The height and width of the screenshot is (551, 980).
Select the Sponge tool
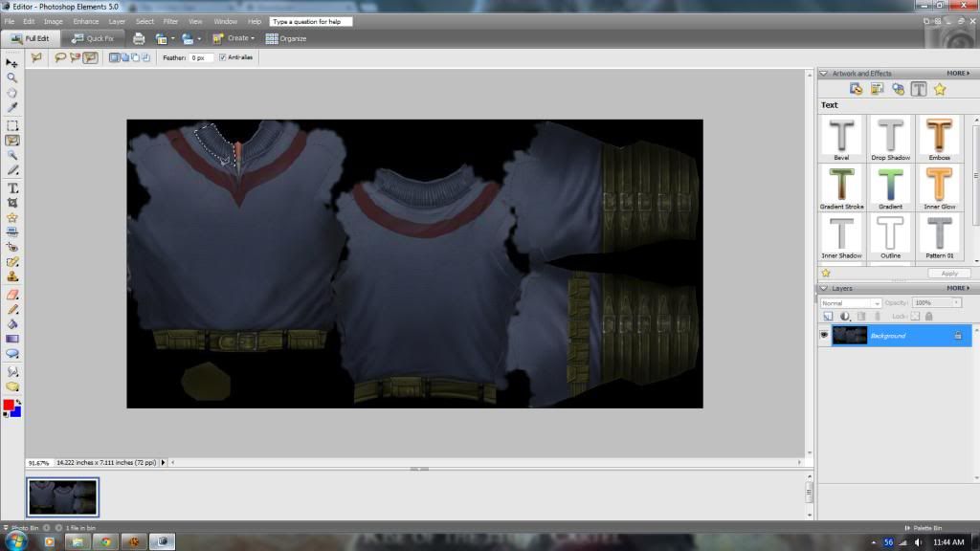(x=11, y=386)
